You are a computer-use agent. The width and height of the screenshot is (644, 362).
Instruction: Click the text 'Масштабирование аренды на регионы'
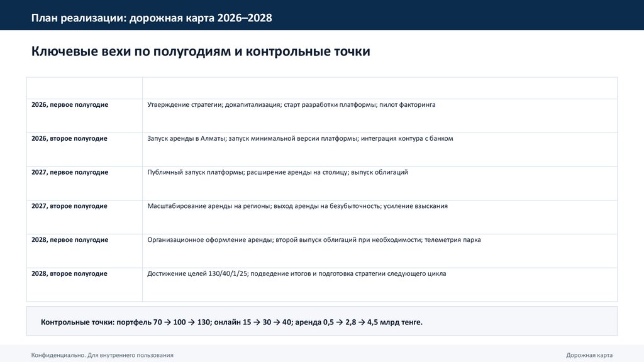tap(209, 206)
